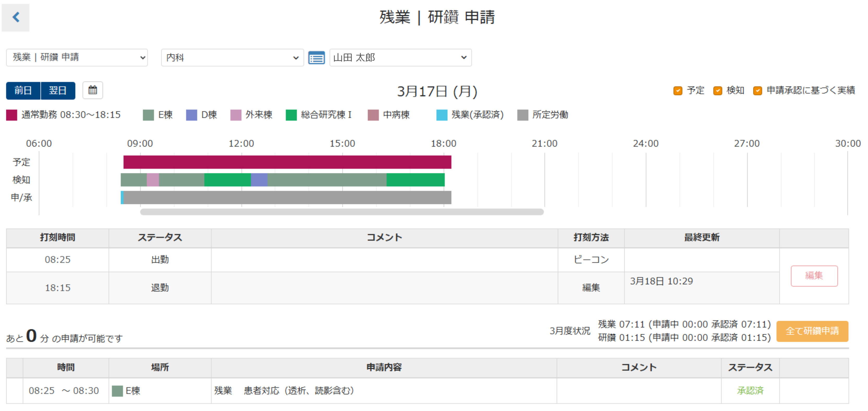Click the E棟 legend color square
Image resolution: width=868 pixels, height=411 pixels.
(148, 115)
